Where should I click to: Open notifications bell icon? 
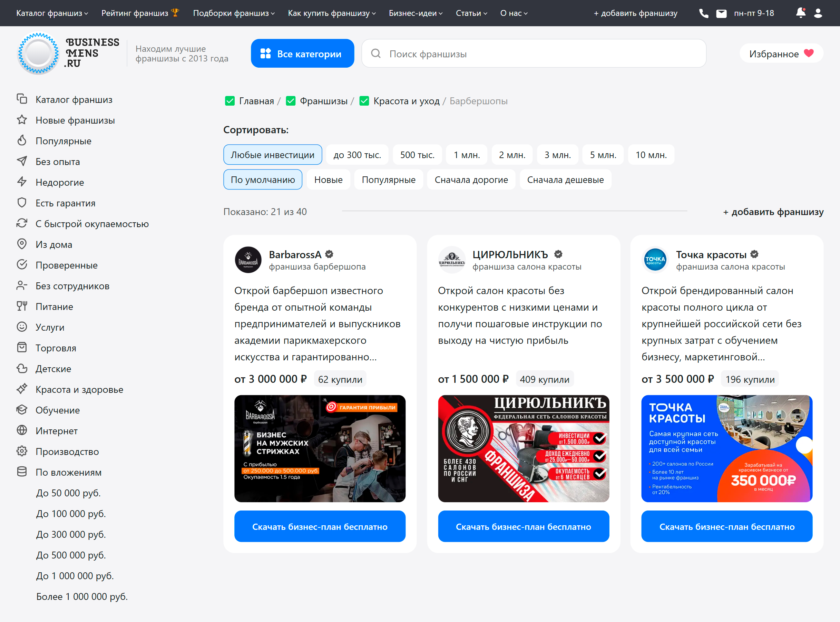tap(800, 13)
